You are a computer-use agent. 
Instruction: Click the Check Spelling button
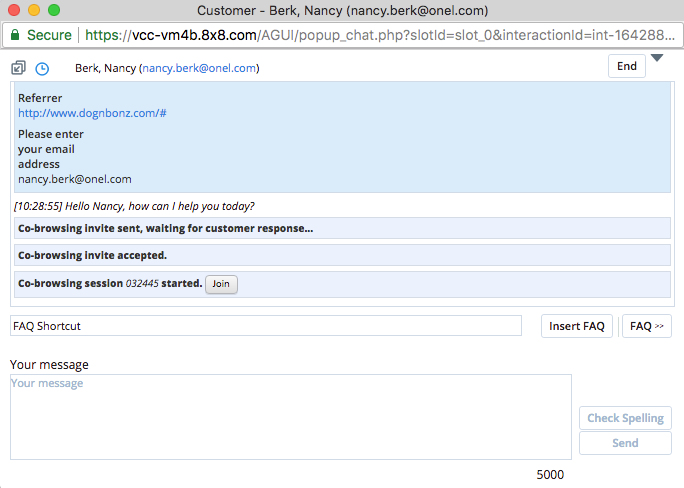(625, 418)
